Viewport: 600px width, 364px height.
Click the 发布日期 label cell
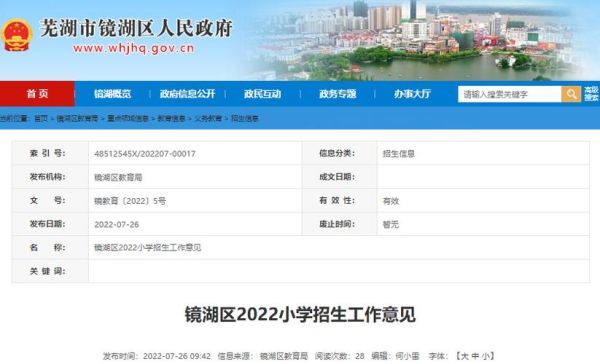[51, 224]
